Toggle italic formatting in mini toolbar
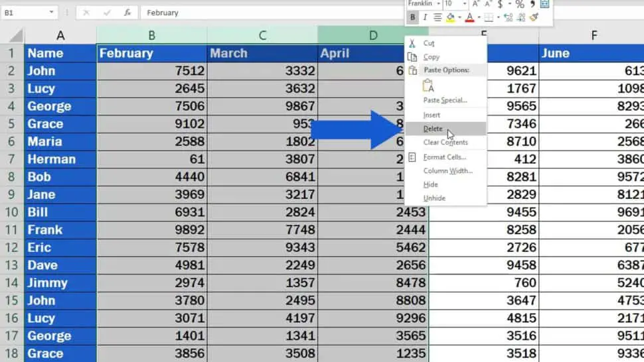Viewport: 644px width, 362px height. 425,18
